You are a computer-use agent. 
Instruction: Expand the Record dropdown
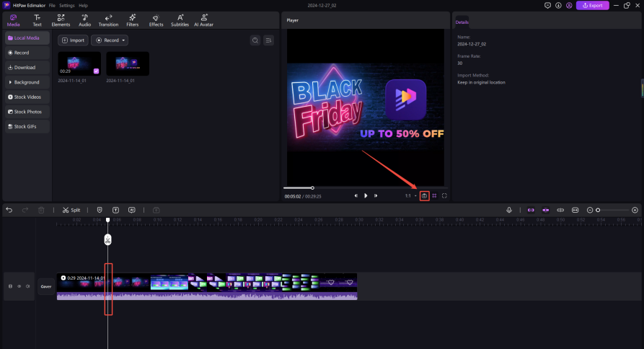pos(110,40)
